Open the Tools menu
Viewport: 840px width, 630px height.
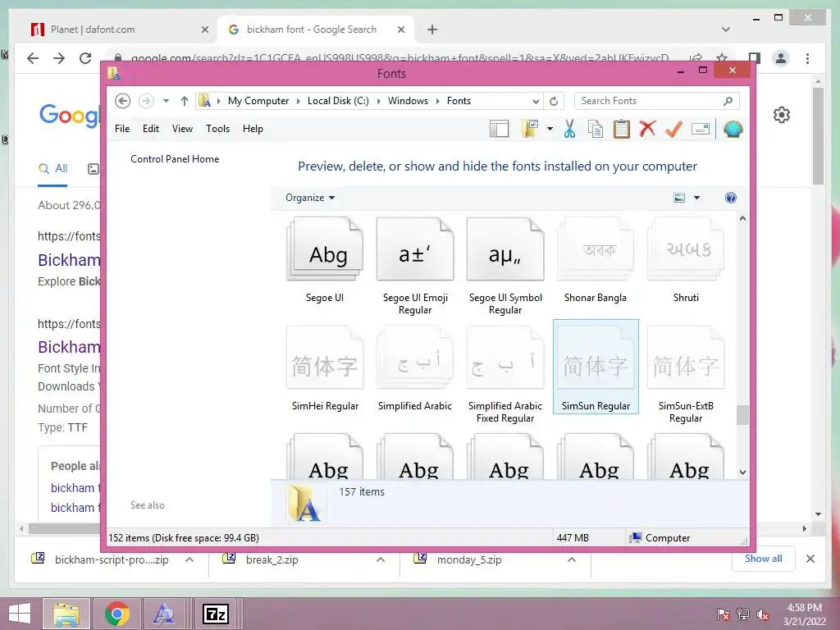[x=217, y=129]
